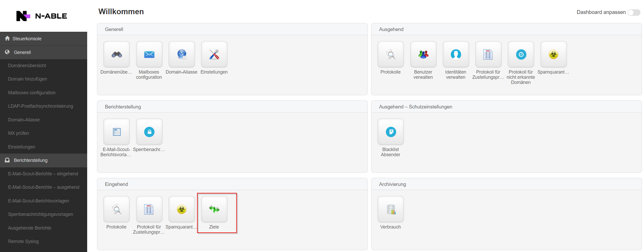The width and height of the screenshot is (644, 252).
Task: Open the Verbrauch archiving icon
Action: tap(391, 209)
